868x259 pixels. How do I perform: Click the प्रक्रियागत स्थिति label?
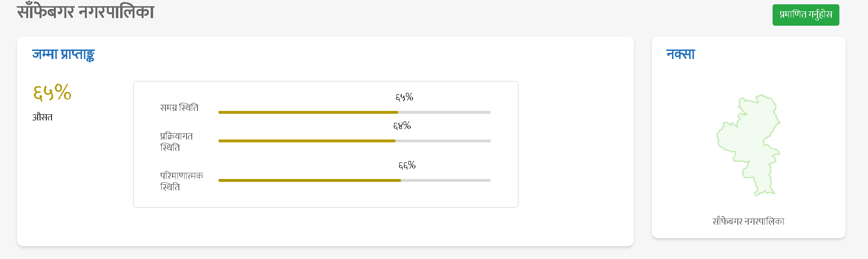(x=176, y=142)
